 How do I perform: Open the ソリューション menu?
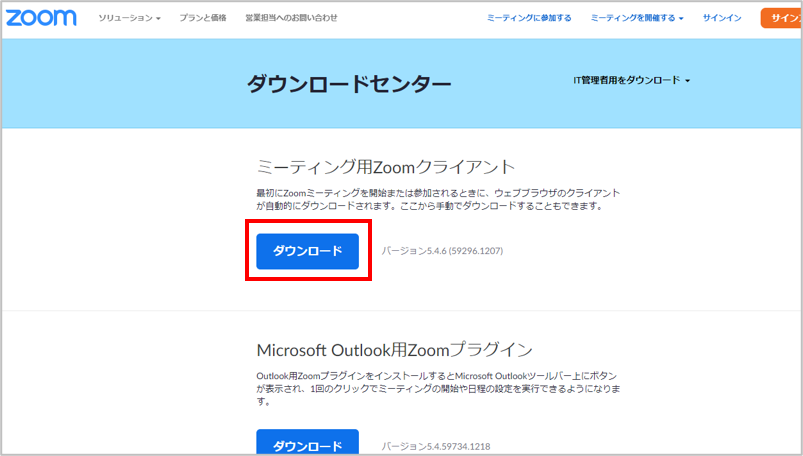point(129,18)
